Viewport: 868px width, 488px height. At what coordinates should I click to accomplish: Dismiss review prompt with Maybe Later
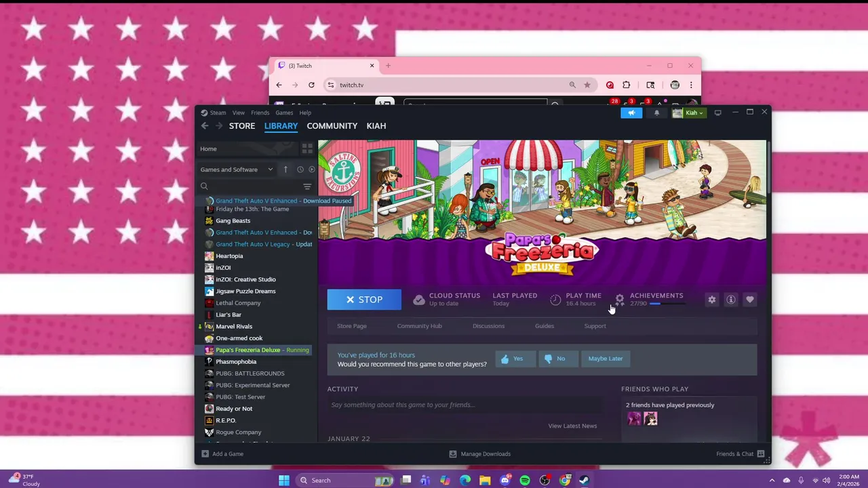click(606, 359)
